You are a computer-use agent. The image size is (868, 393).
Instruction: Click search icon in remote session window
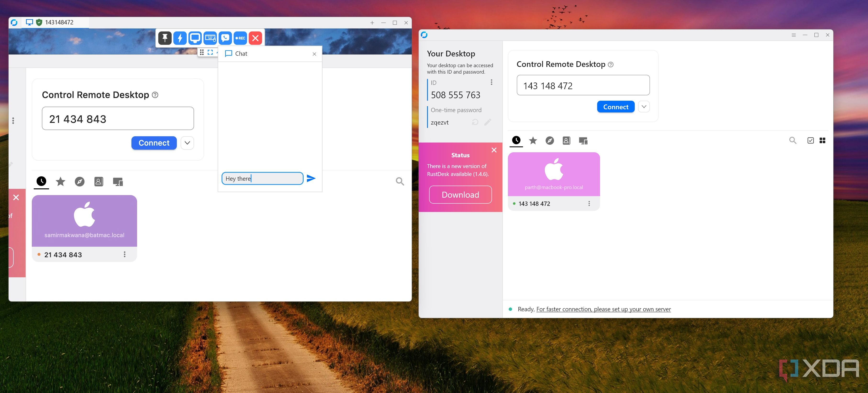click(x=400, y=181)
